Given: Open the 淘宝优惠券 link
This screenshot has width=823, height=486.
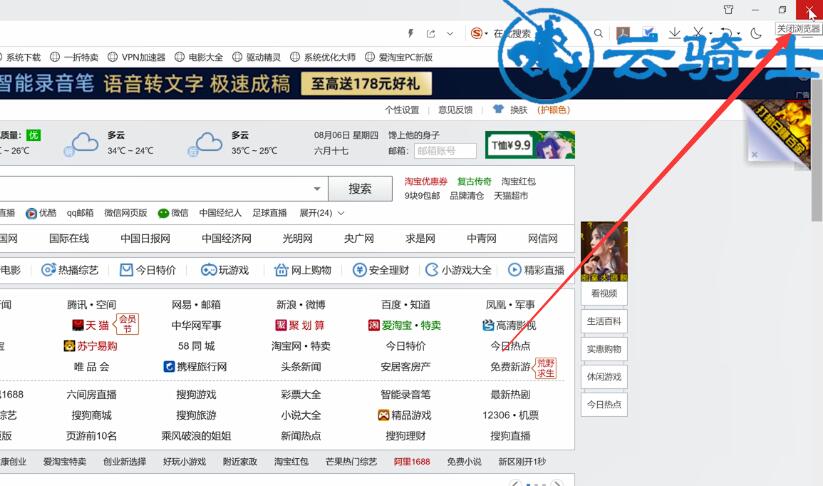Looking at the screenshot, I should click(426, 181).
